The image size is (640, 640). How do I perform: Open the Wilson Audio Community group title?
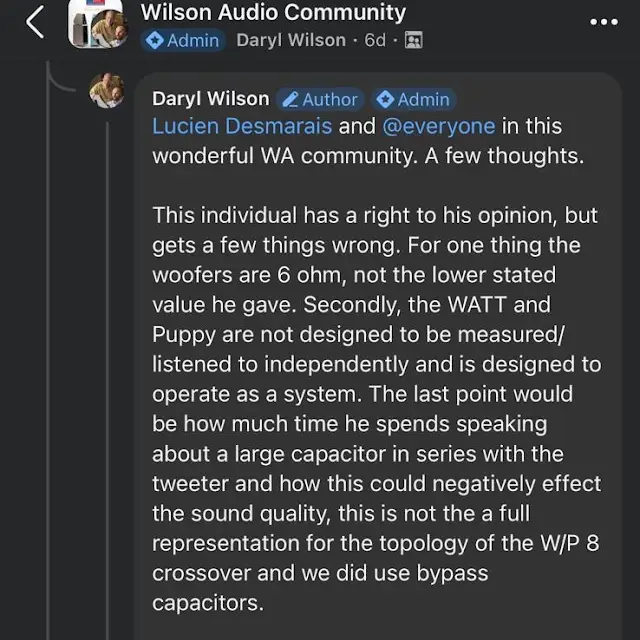click(x=273, y=13)
